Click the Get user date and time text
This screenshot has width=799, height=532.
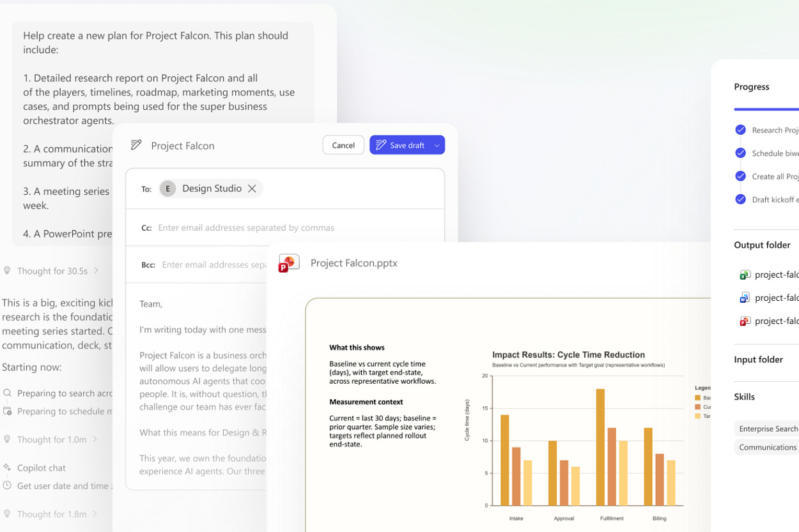point(65,485)
